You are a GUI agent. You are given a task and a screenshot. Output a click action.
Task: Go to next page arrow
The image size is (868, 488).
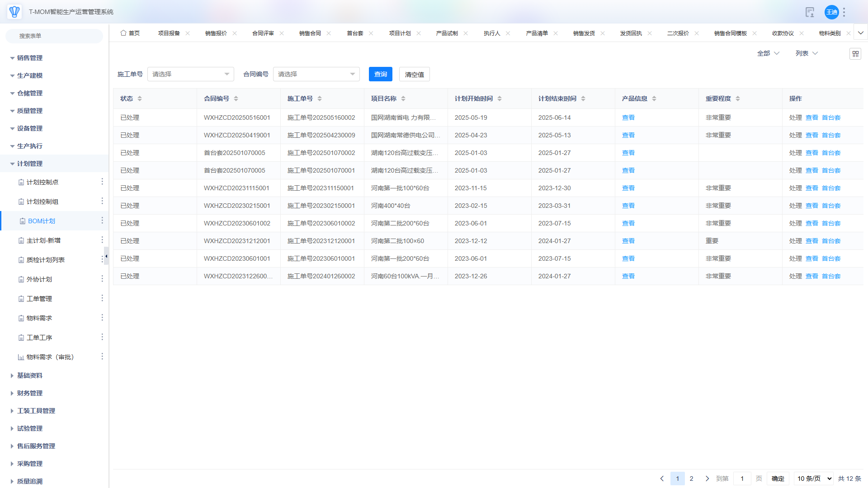(x=707, y=479)
